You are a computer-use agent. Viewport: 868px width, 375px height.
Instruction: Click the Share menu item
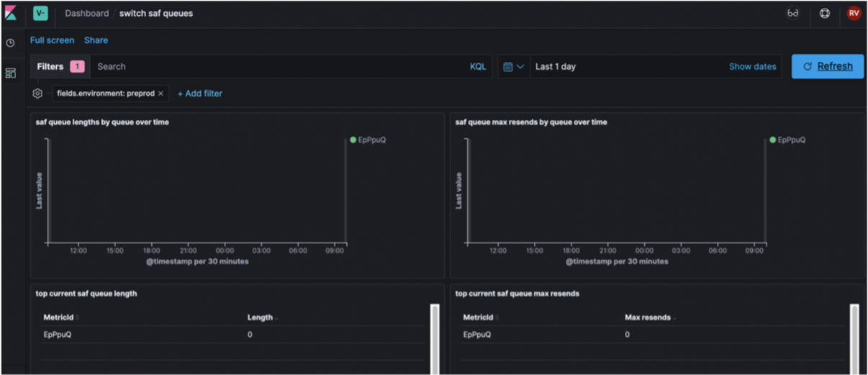pos(96,40)
